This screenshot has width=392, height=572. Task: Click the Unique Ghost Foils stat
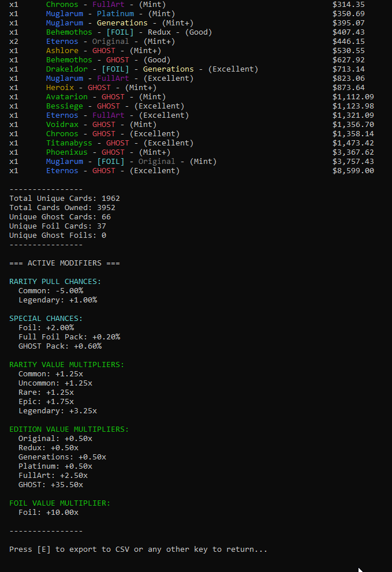[x=58, y=235]
